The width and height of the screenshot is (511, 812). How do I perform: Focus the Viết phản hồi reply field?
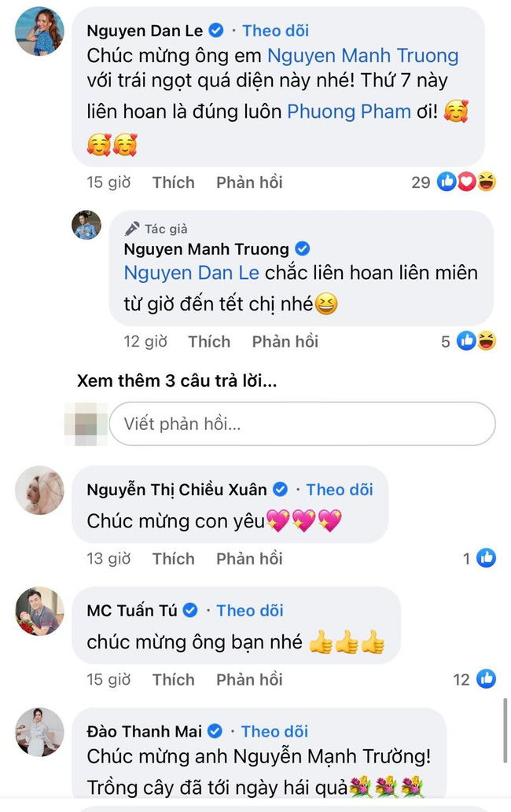click(302, 424)
